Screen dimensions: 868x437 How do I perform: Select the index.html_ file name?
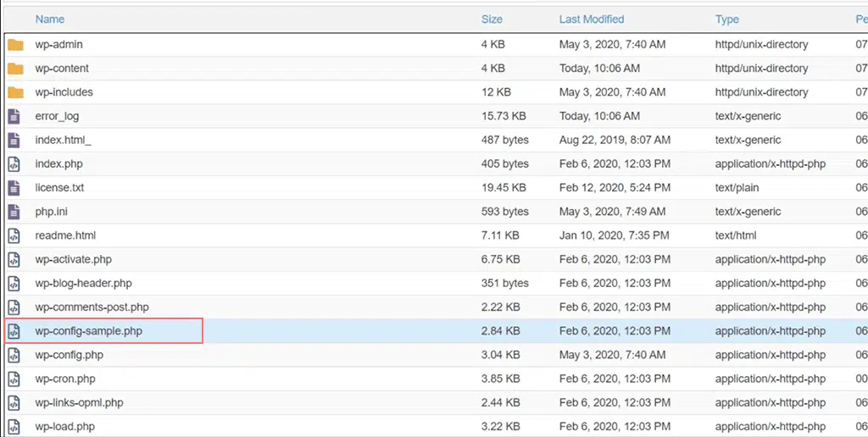(63, 140)
